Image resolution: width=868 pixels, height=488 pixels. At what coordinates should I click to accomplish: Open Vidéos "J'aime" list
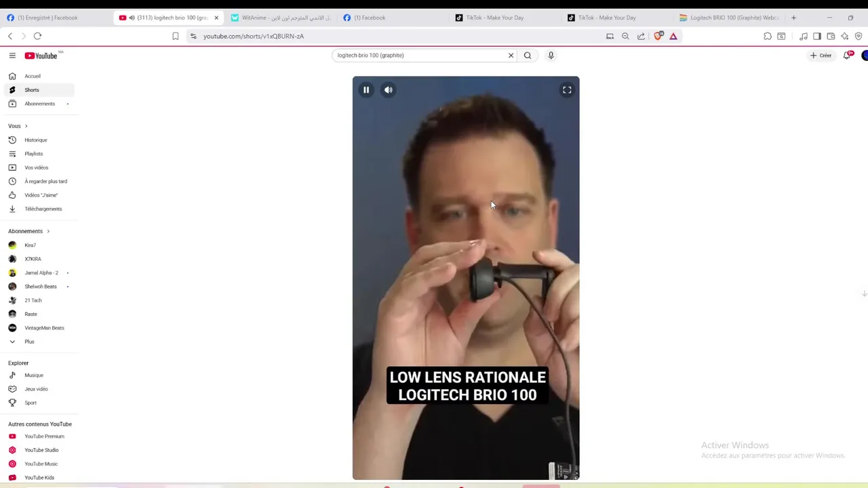39,195
